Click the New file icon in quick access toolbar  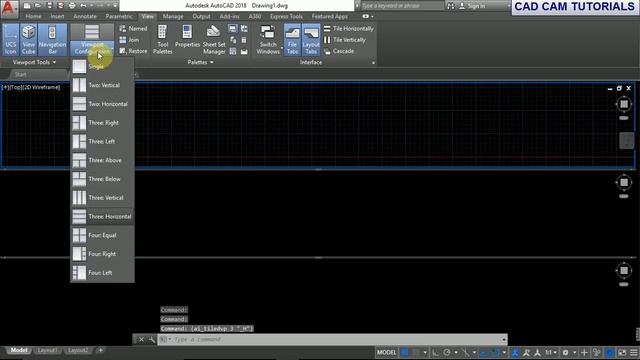click(x=27, y=6)
